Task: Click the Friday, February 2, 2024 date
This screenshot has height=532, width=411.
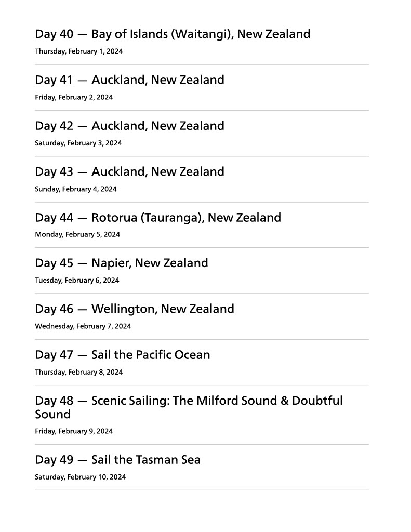Action: [74, 97]
